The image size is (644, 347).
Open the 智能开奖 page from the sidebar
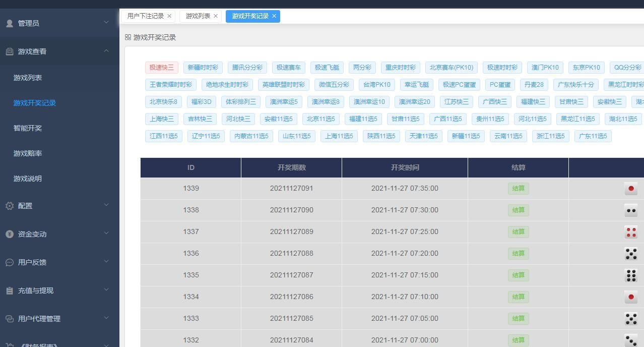click(27, 128)
